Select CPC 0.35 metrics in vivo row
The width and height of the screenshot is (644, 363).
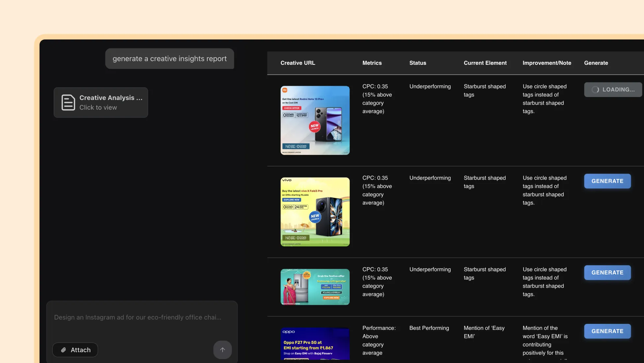[377, 190]
